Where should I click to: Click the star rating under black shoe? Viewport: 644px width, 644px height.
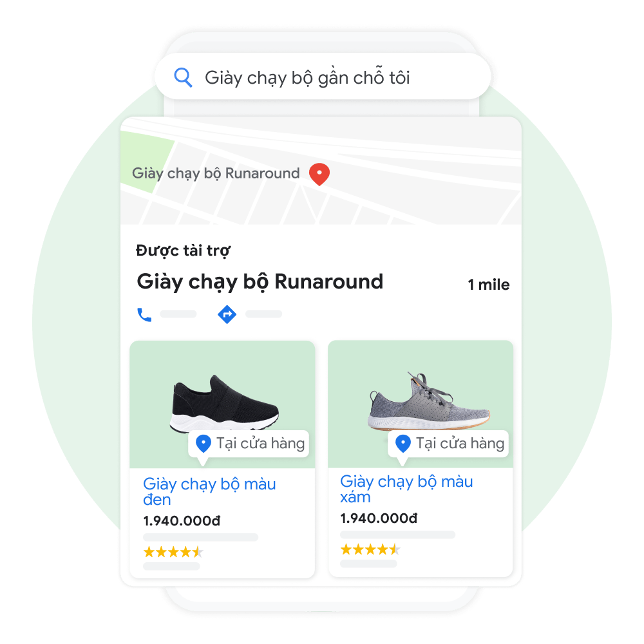(x=173, y=552)
